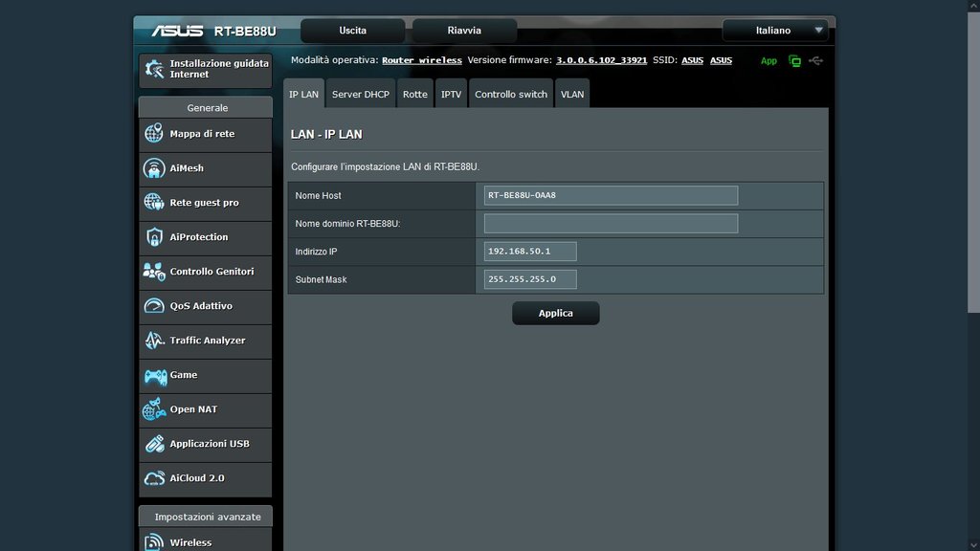Click the Riavvia reboot button
This screenshot has height=551, width=980.
(464, 31)
